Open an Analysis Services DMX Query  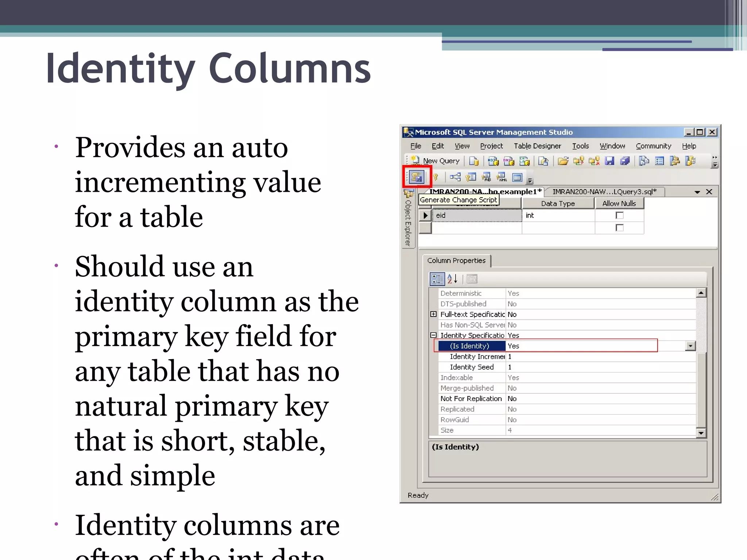509,161
